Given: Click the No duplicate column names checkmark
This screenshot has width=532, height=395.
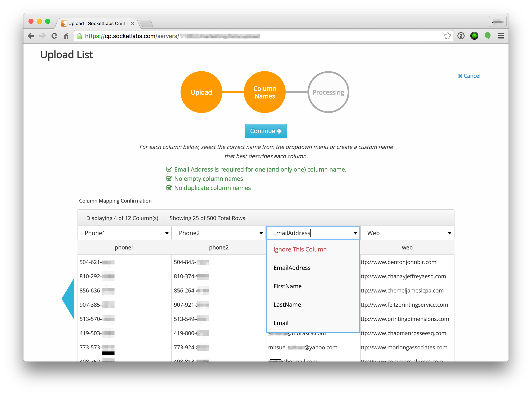Looking at the screenshot, I should (x=169, y=188).
